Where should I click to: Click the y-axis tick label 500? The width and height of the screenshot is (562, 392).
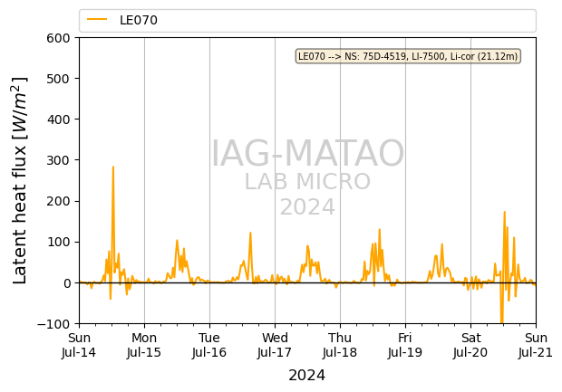(58, 79)
